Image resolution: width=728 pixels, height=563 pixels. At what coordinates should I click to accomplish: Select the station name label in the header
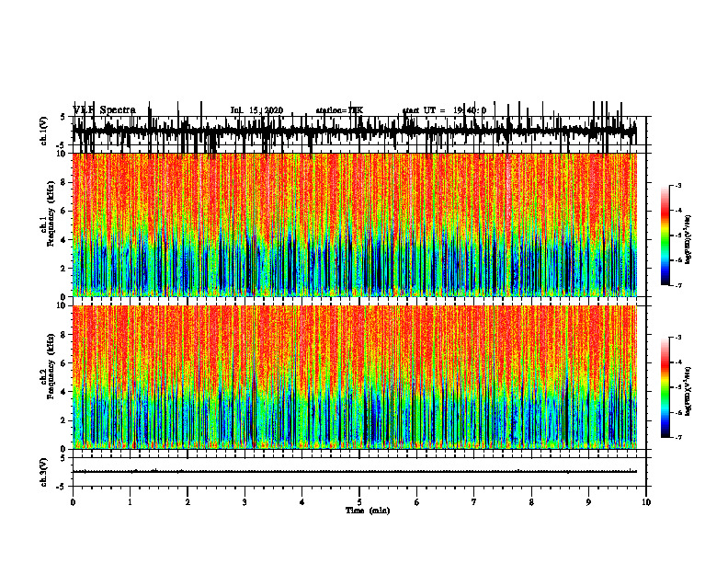[x=339, y=110]
